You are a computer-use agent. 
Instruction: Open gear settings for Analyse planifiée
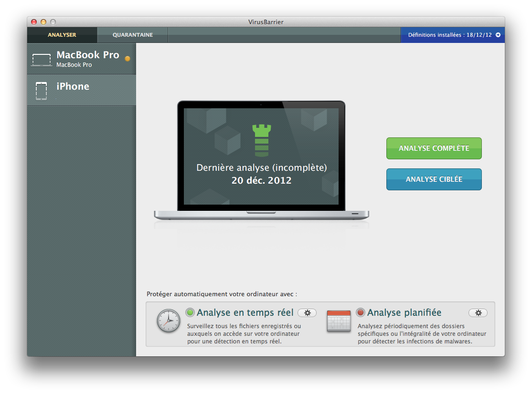(478, 313)
